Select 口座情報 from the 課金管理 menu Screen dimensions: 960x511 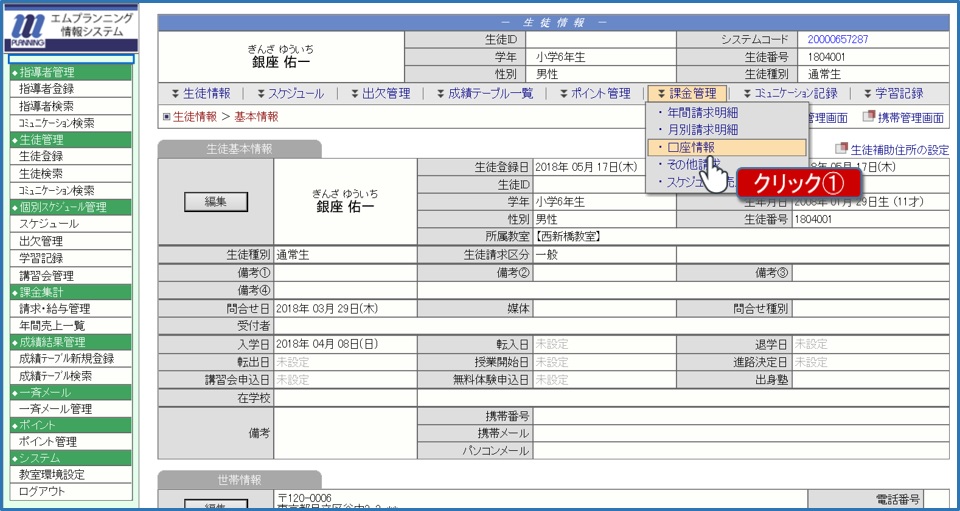pyautogui.click(x=691, y=147)
